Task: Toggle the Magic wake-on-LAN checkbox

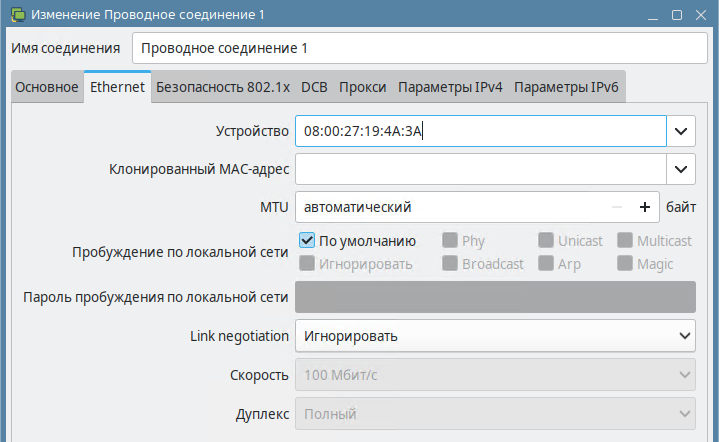Action: (625, 263)
